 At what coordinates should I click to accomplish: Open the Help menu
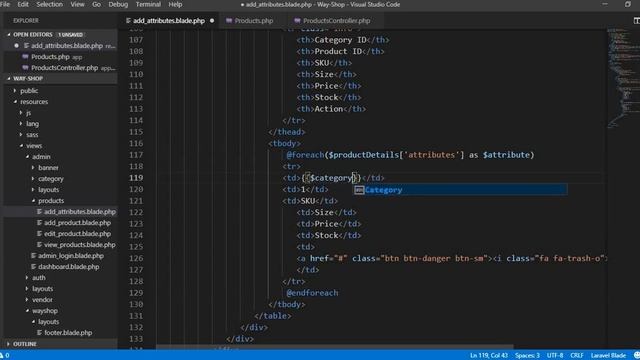click(x=175, y=4)
